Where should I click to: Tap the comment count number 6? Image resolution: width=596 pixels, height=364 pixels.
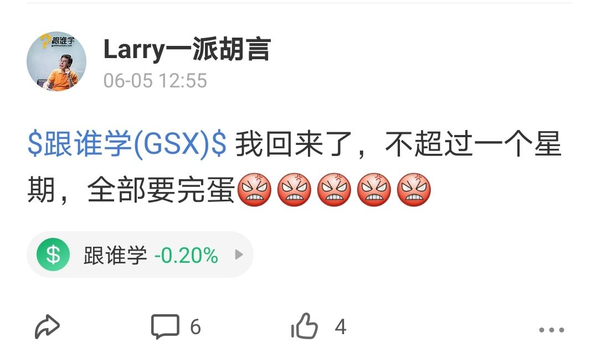(196, 327)
